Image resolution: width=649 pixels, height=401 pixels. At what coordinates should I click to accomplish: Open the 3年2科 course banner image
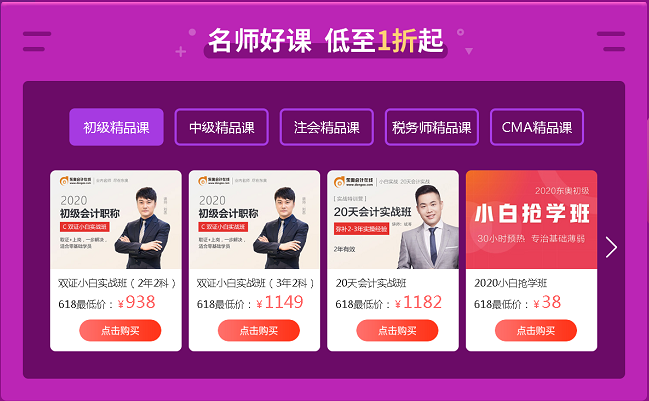(255, 220)
